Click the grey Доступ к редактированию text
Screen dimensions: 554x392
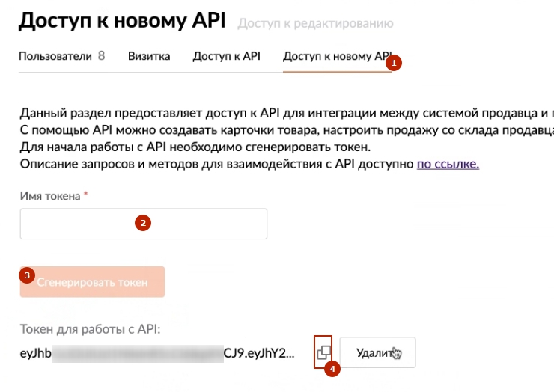315,24
